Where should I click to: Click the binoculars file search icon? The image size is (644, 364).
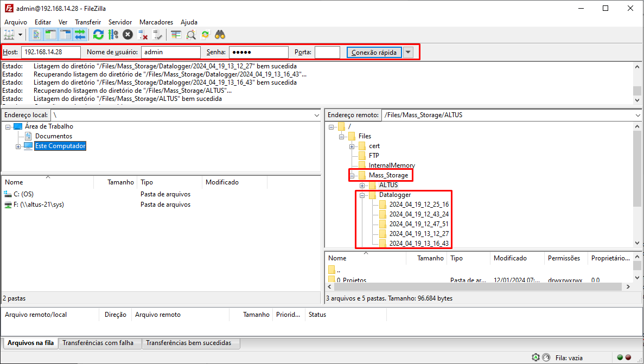point(220,35)
